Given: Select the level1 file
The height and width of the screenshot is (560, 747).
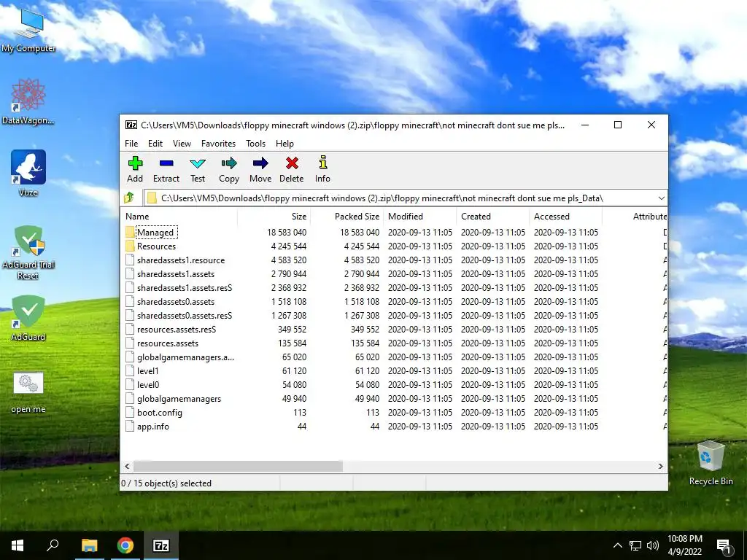Looking at the screenshot, I should [147, 370].
